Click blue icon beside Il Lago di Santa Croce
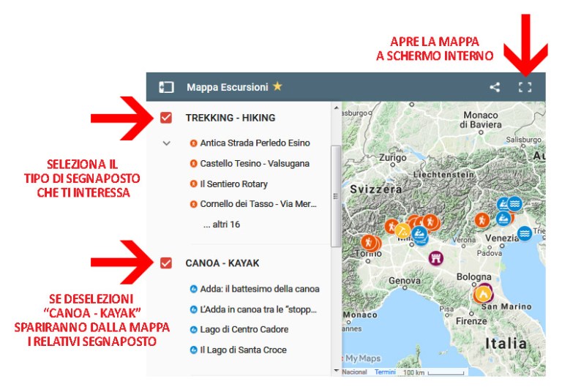The height and width of the screenshot is (392, 562). pos(193,350)
